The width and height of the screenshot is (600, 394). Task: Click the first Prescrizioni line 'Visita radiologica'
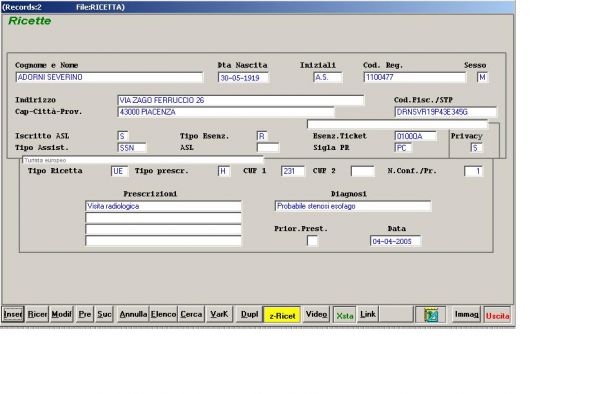(x=163, y=206)
